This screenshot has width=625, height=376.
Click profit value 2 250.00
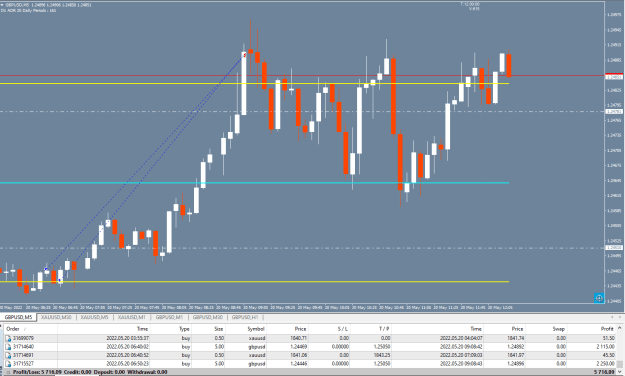coord(605,364)
